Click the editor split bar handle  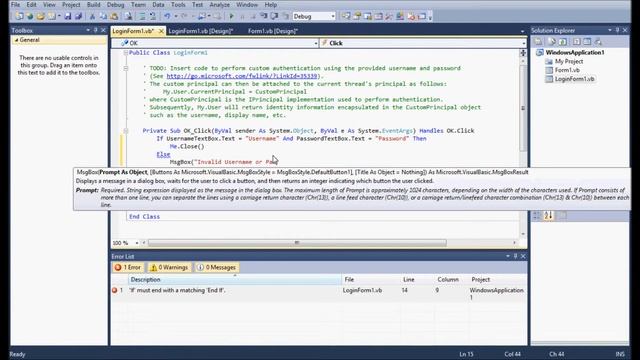[523, 53]
